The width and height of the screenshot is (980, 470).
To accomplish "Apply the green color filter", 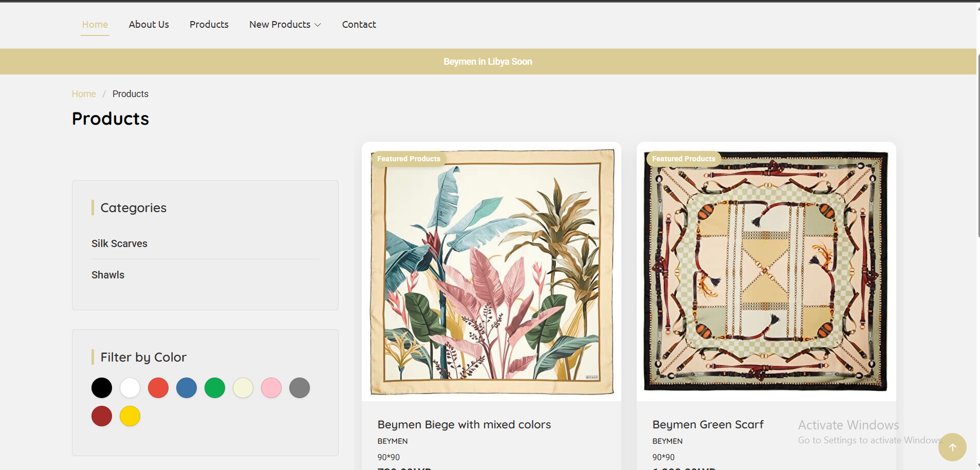I will coord(215,388).
